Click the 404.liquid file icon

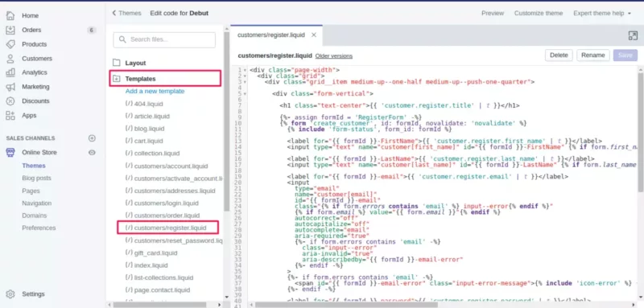point(129,104)
